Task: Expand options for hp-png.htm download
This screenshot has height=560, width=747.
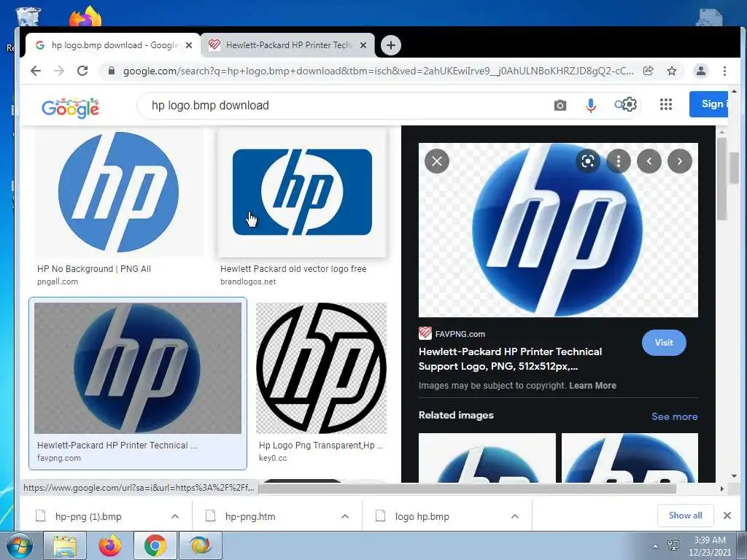Action: point(345,516)
